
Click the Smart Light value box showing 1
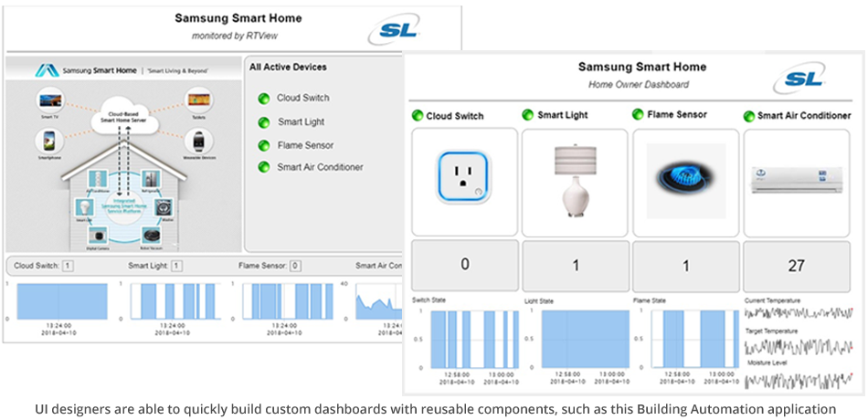pos(576,267)
